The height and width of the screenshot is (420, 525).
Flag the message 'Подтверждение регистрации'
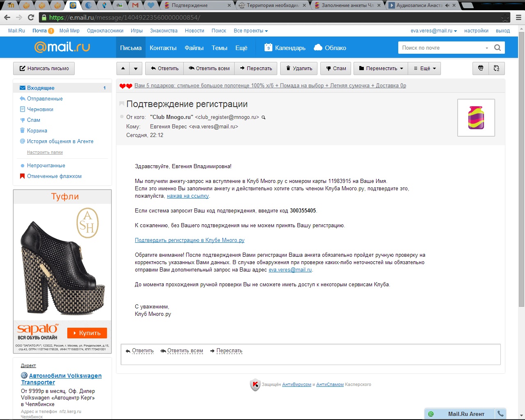(x=121, y=104)
